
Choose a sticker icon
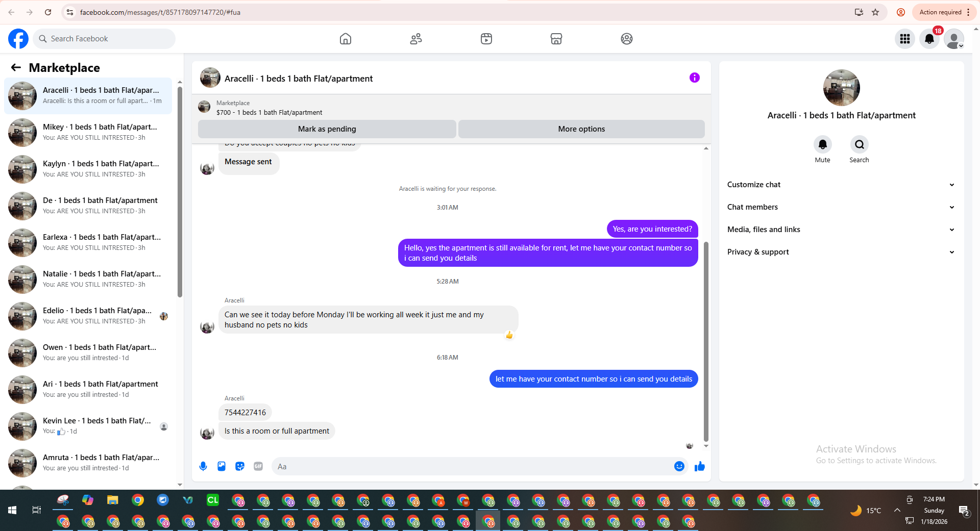pos(240,466)
